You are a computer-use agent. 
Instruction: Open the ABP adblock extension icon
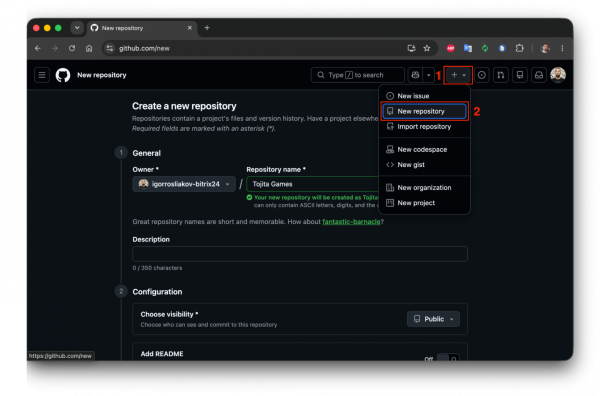tap(451, 48)
